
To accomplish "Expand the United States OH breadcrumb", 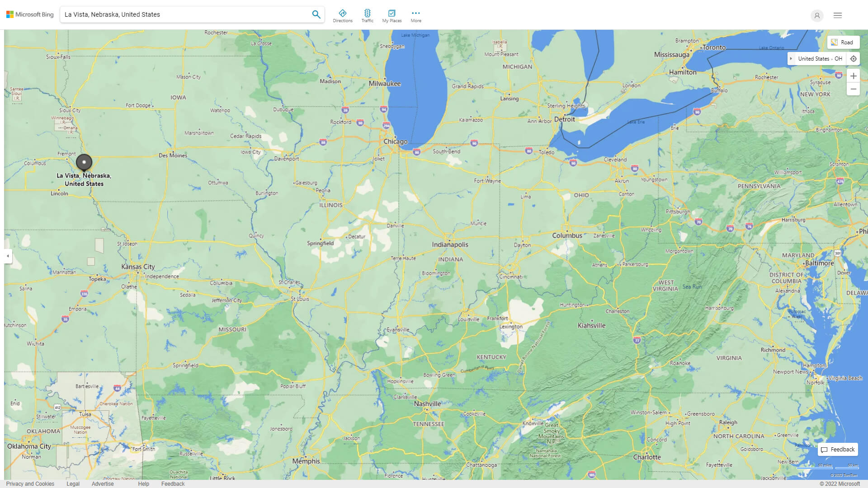I will click(x=791, y=58).
